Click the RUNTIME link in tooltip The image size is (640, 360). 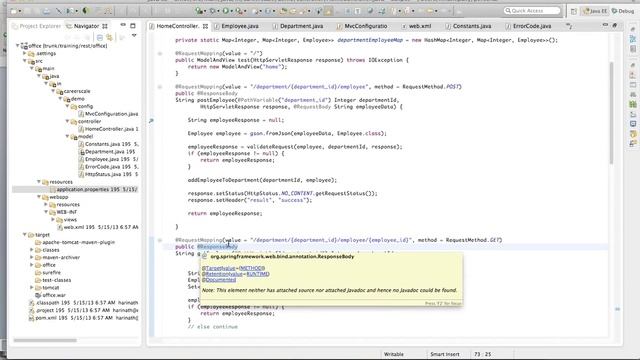click(x=258, y=274)
